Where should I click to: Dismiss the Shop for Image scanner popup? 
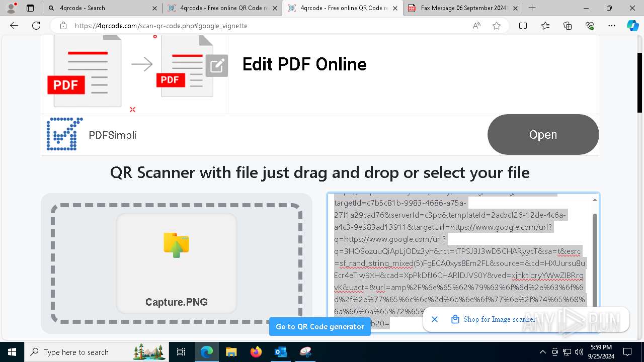coord(435,319)
